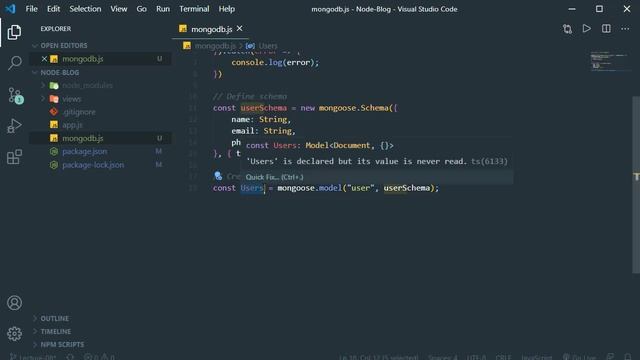Open the Manage gear settings
The image size is (640, 360).
click(14, 334)
